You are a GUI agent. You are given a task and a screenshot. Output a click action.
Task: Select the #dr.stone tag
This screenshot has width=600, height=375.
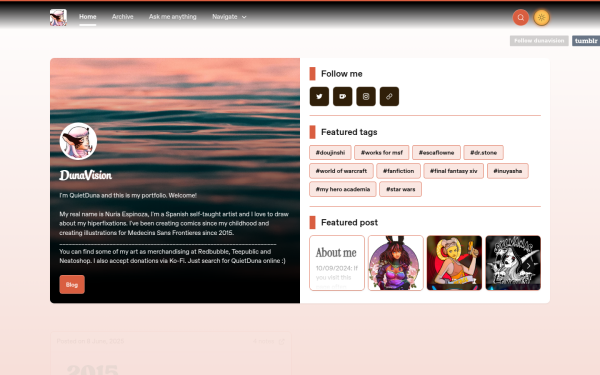pos(483,153)
